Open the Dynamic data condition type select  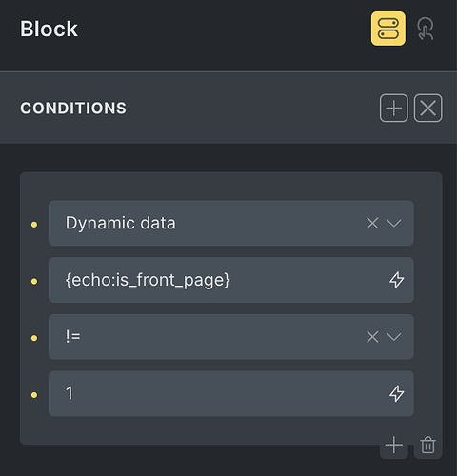point(231,223)
